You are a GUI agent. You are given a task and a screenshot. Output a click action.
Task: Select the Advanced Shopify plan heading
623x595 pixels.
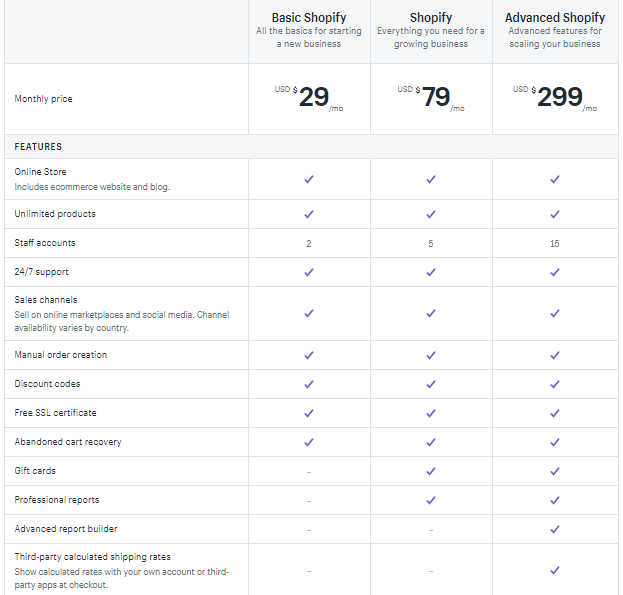[554, 18]
